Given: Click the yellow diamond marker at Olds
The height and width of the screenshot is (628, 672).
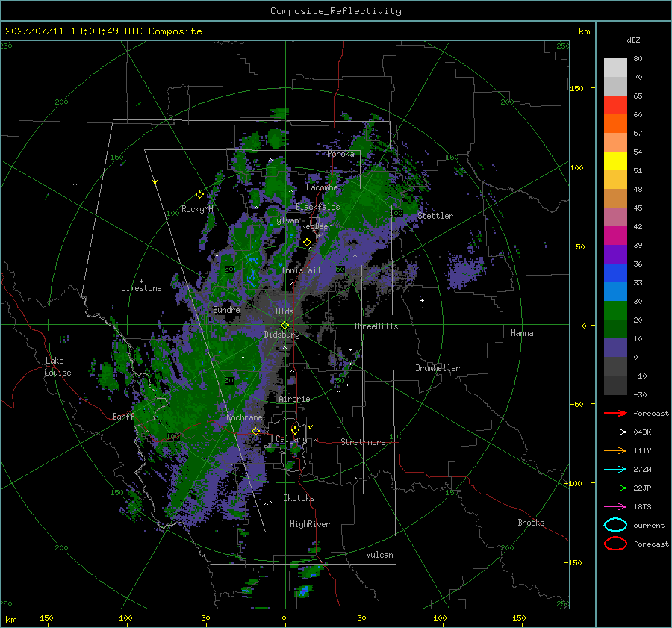Looking at the screenshot, I should pos(284,326).
